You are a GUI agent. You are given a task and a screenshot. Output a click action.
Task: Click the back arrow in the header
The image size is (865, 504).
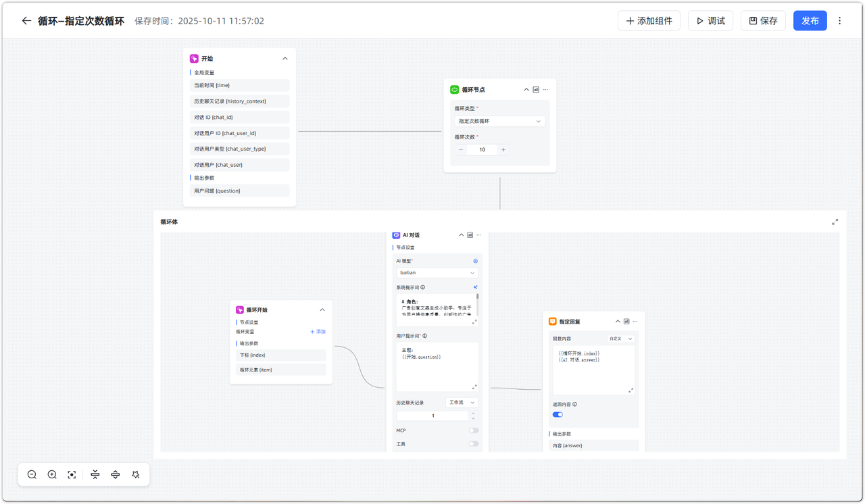pyautogui.click(x=26, y=21)
